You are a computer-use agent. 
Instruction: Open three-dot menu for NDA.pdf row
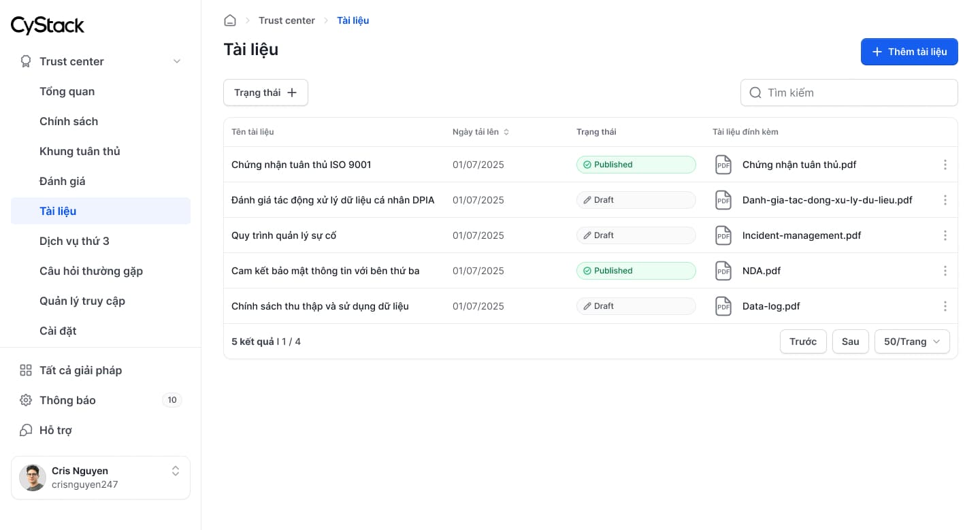click(945, 271)
